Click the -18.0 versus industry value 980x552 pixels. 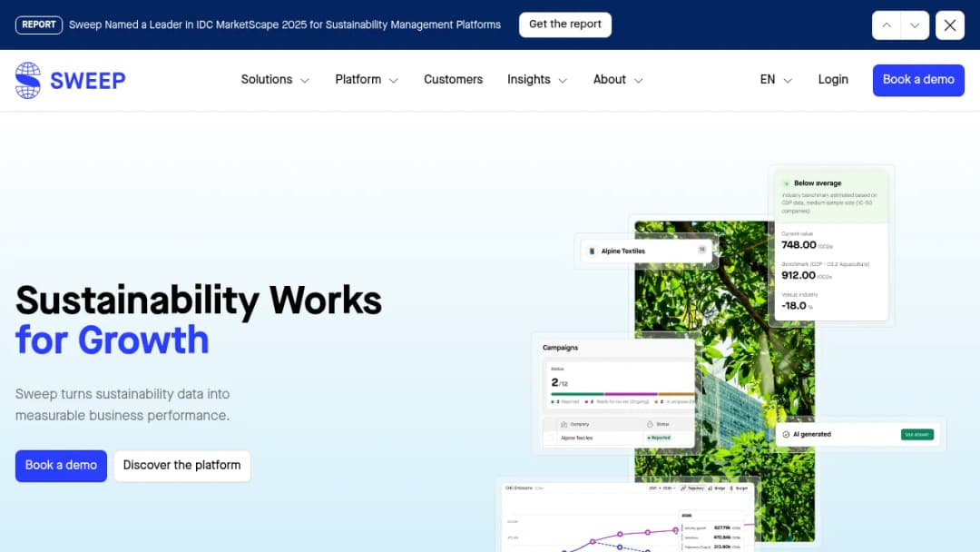[794, 306]
